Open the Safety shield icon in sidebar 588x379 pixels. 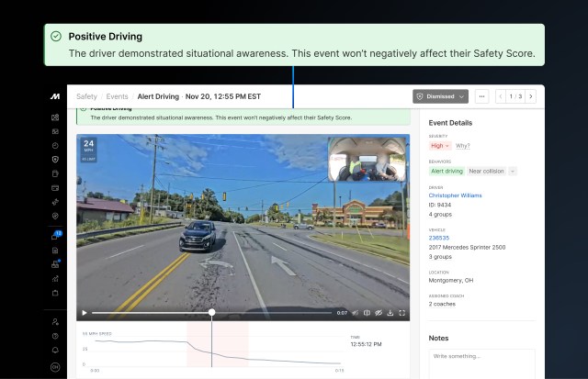55,160
